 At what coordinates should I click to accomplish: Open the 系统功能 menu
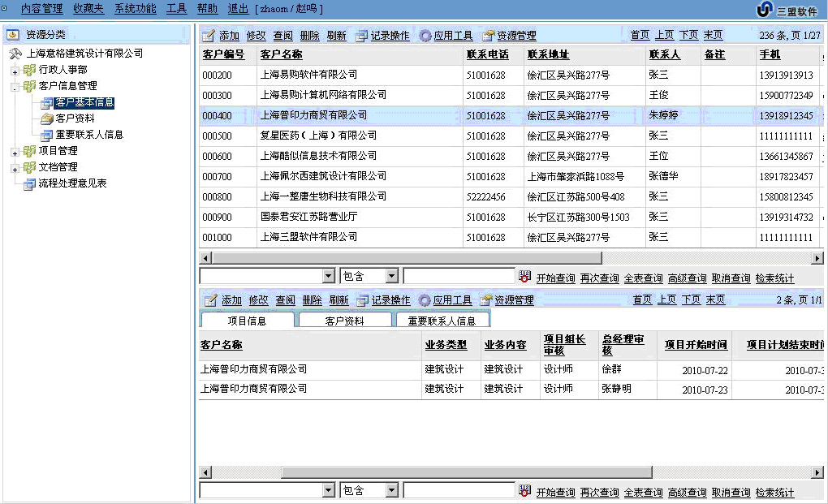[x=135, y=8]
